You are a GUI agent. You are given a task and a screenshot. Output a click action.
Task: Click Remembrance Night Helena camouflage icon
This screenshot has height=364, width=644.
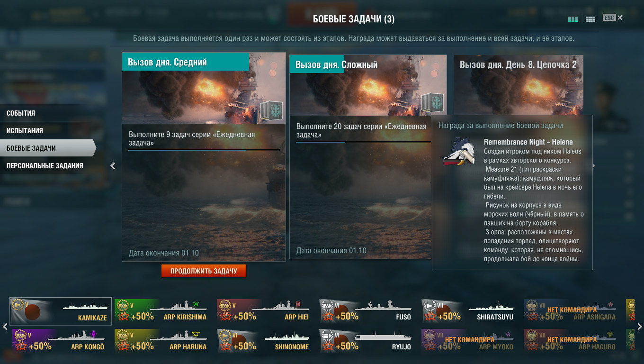458,152
